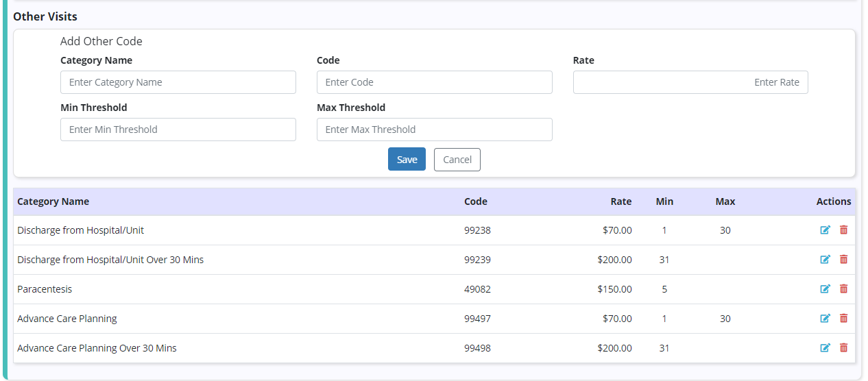This screenshot has height=381, width=868.
Task: Click the Code column header
Action: tap(476, 201)
